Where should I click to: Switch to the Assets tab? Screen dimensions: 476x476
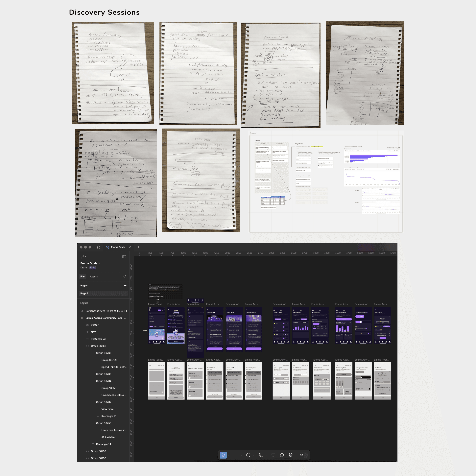(94, 276)
